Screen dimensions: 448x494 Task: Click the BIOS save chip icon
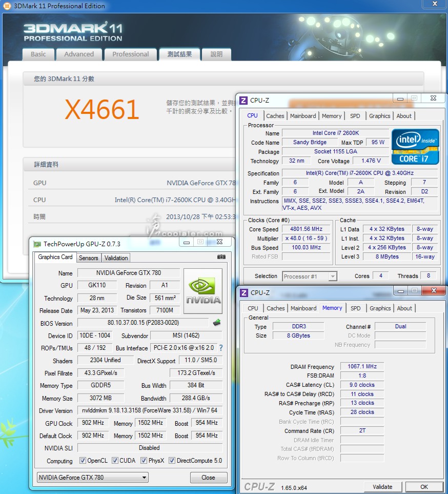217,322
